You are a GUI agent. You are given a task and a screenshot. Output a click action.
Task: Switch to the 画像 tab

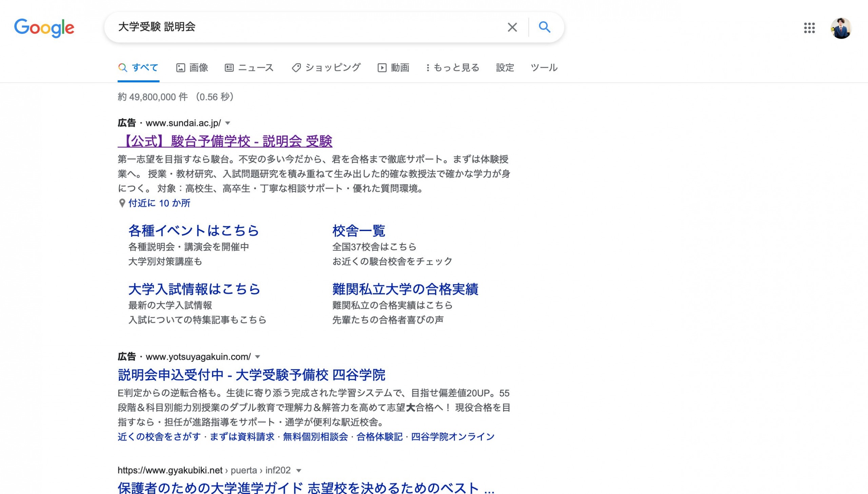192,67
